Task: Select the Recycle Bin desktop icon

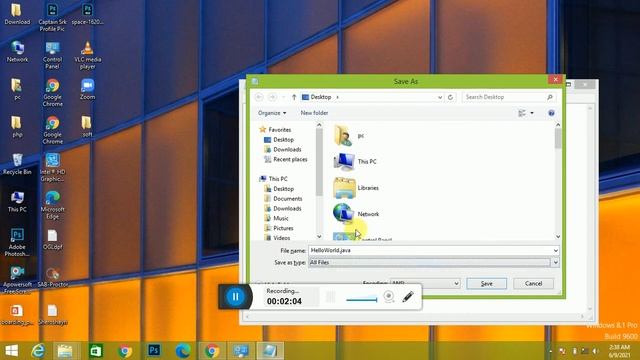Action: pyautogui.click(x=17, y=164)
